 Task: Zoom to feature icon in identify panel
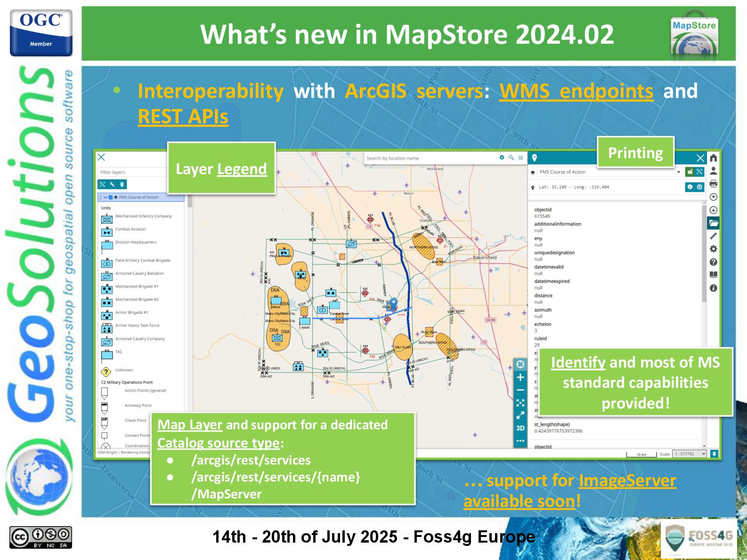tap(699, 172)
